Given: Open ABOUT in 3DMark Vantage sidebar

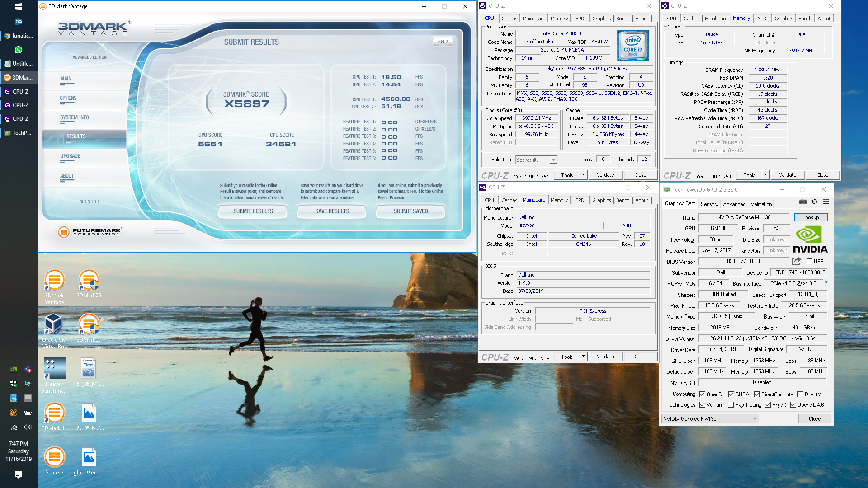Looking at the screenshot, I should 67,176.
